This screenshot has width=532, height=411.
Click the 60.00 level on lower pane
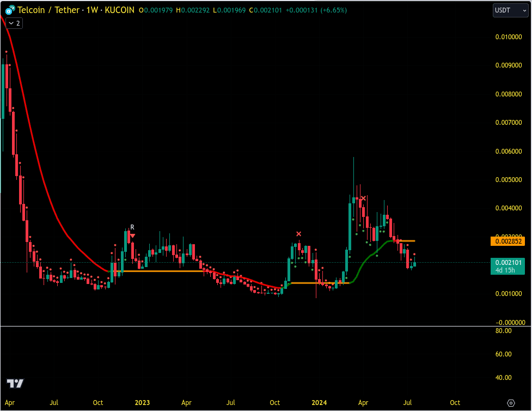[504, 354]
